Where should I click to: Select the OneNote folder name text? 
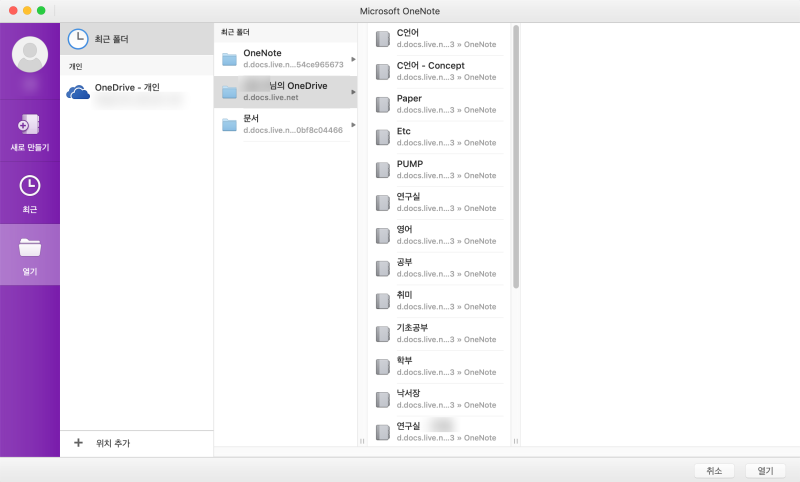coord(262,53)
